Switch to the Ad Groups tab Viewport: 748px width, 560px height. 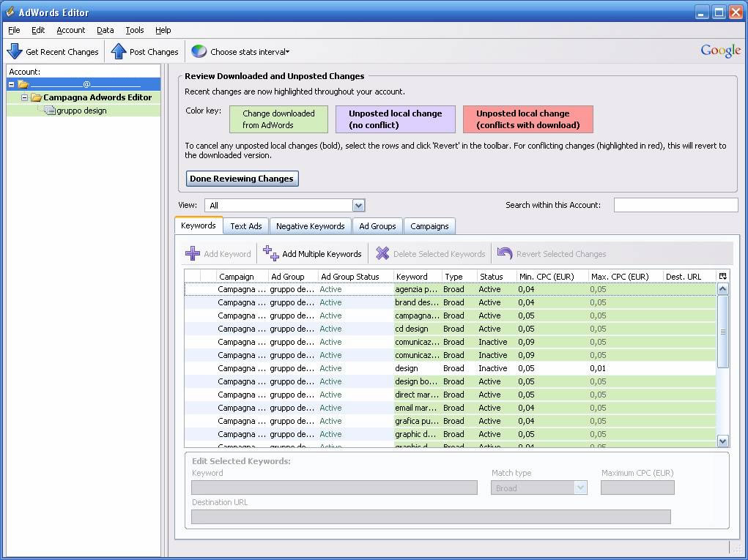click(377, 226)
